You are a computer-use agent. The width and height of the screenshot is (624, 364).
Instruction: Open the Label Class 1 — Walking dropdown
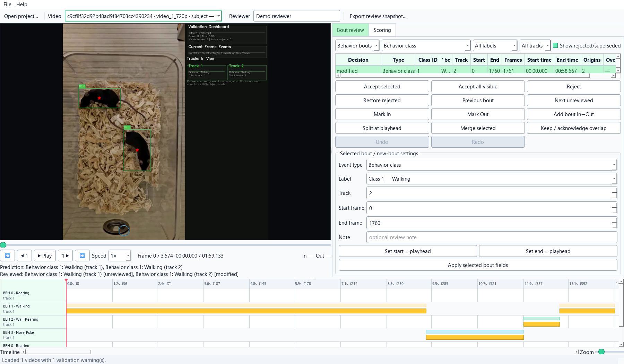(492, 179)
